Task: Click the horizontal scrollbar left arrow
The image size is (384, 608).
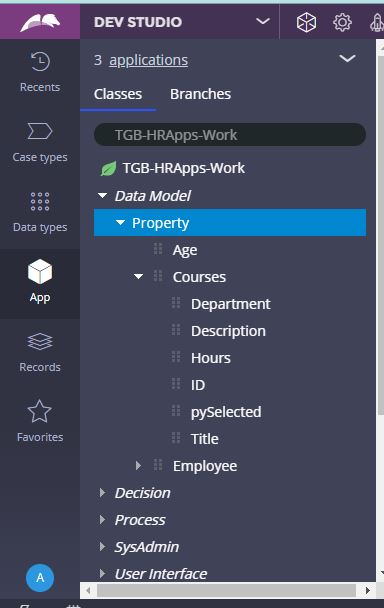Action: pos(88,591)
